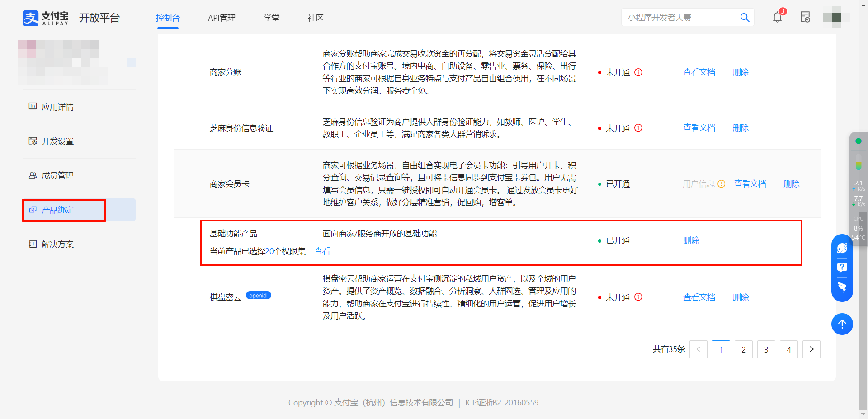
Task: Click the back-to-top arrow button
Action: coord(842,324)
